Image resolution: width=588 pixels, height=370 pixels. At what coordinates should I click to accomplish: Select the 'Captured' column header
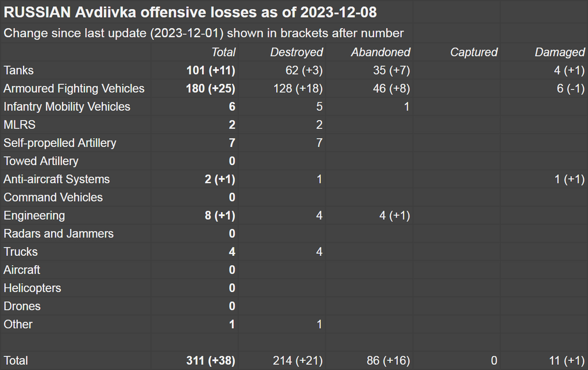(x=474, y=52)
